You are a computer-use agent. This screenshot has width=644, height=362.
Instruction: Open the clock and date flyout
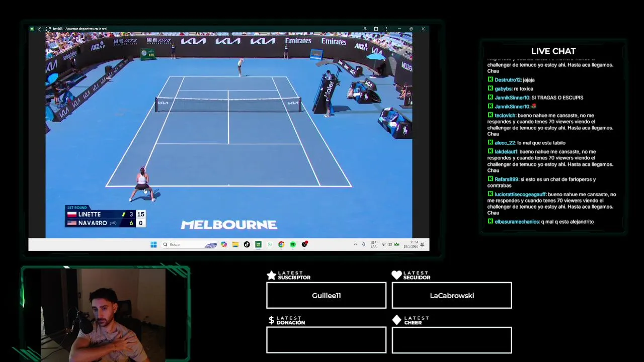click(x=411, y=244)
